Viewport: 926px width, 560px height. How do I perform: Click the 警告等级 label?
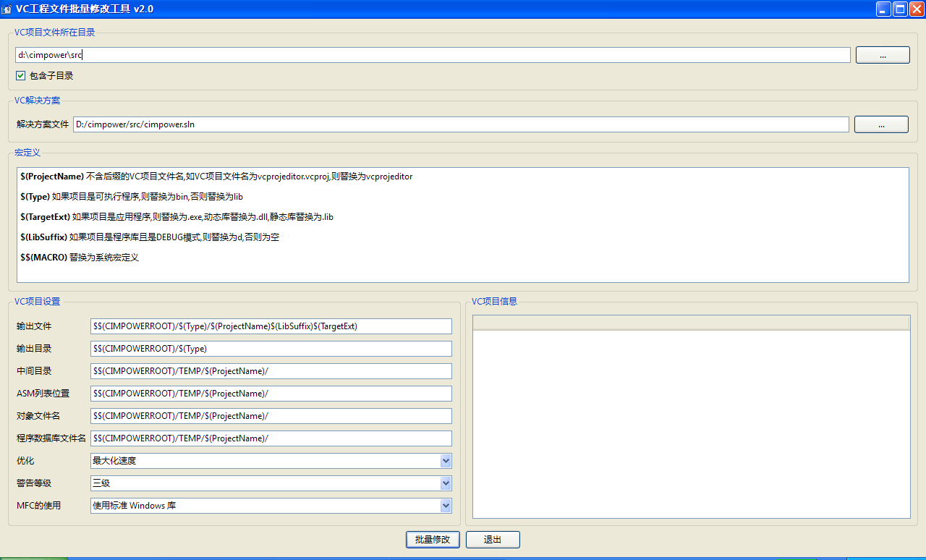(34, 483)
